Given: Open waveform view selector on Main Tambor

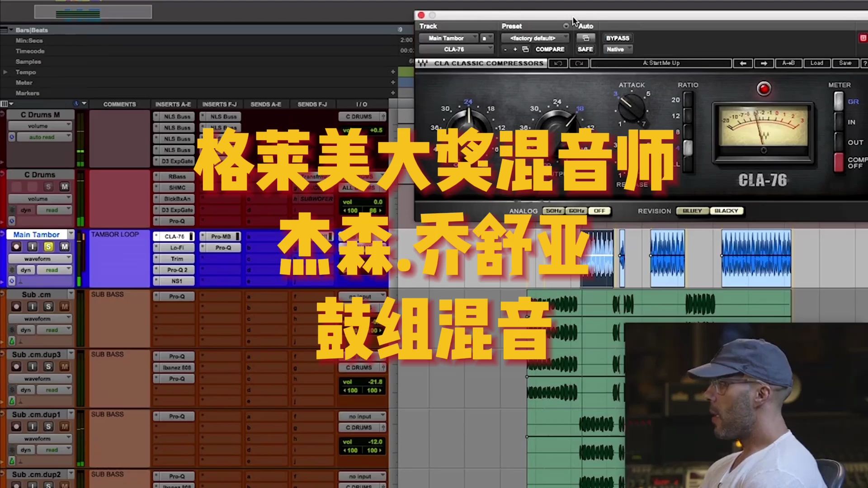Looking at the screenshot, I should click(41, 259).
